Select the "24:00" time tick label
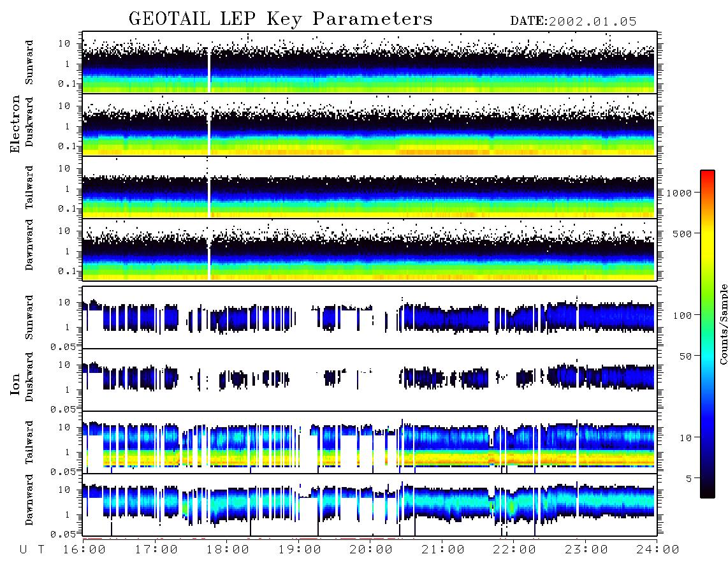This screenshot has width=728, height=561. [x=658, y=550]
